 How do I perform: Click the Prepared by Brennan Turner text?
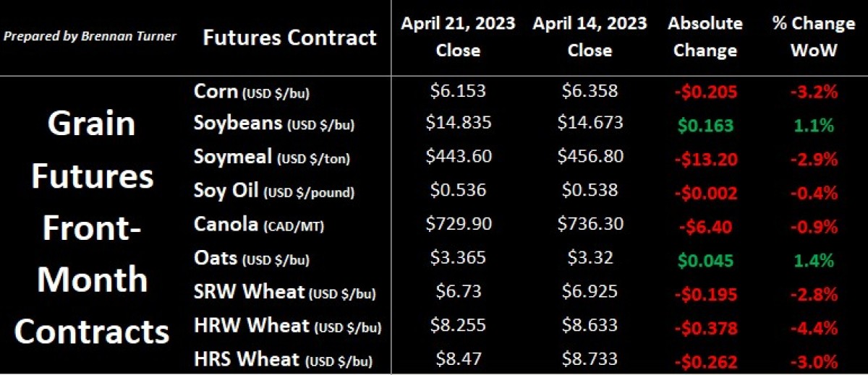pyautogui.click(x=90, y=36)
